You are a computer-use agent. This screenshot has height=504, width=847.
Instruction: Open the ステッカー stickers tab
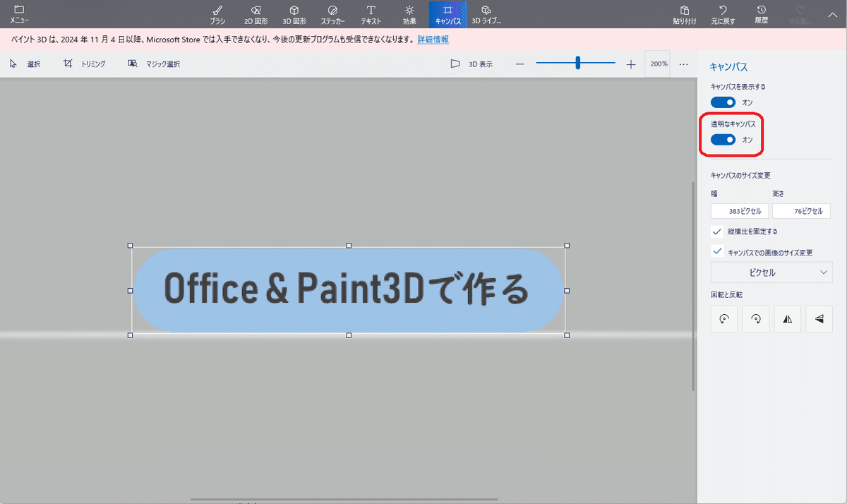coord(333,14)
